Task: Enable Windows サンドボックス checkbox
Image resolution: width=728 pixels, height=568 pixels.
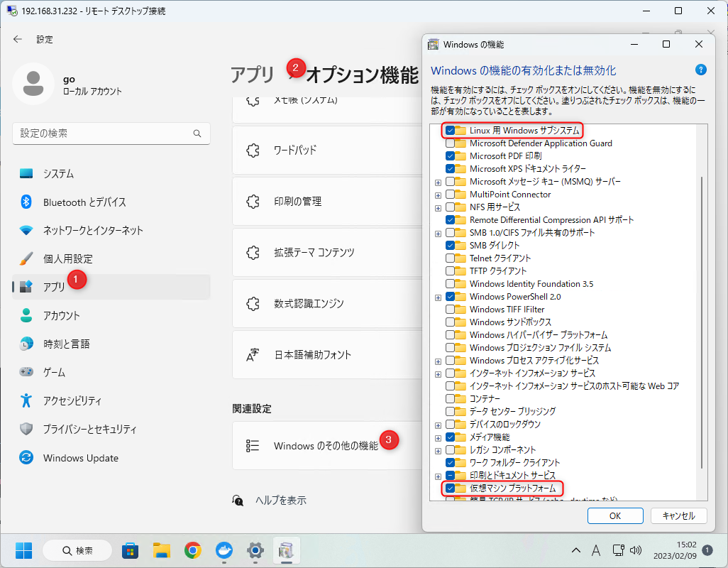Action: click(x=450, y=322)
